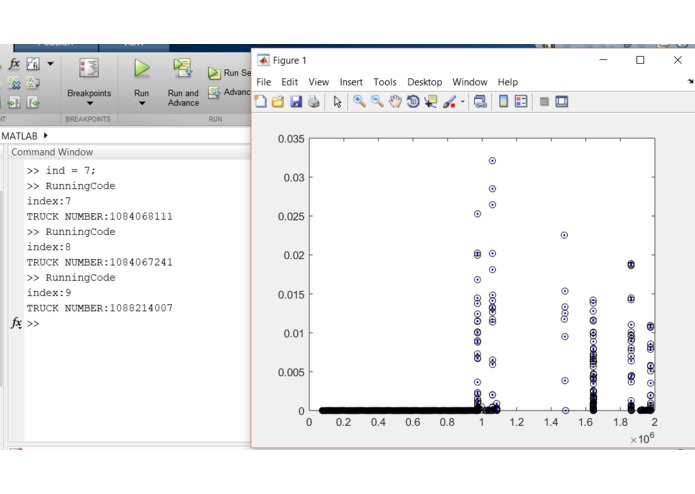Click the wrap comment percent icon
This screenshot has width=695, height=494.
click(33, 83)
